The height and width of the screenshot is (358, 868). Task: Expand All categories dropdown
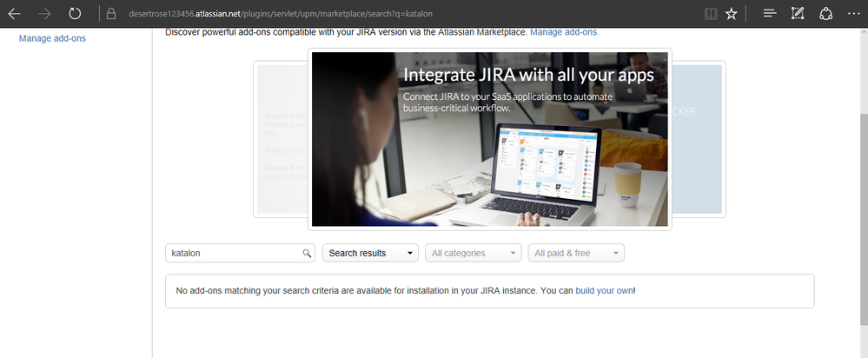[474, 253]
